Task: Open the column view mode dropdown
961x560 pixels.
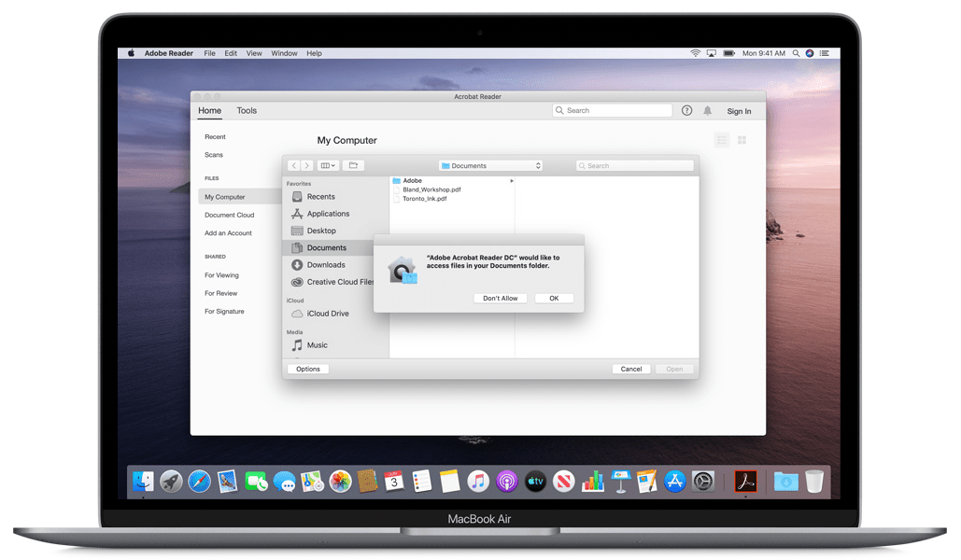Action: point(328,165)
